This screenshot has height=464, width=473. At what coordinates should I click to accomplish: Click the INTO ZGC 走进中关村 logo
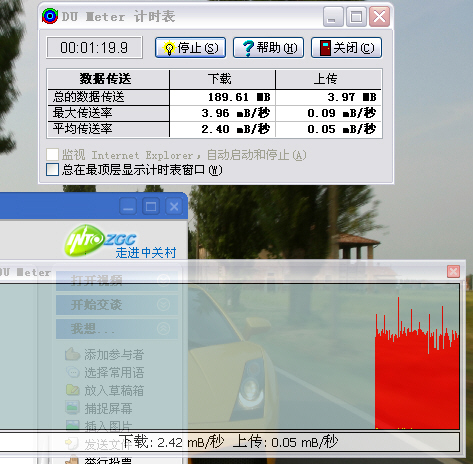[x=121, y=241]
